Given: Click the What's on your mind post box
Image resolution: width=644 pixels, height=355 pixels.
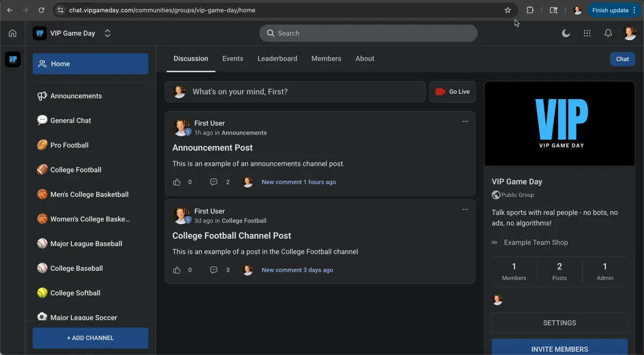Looking at the screenshot, I should click(295, 92).
